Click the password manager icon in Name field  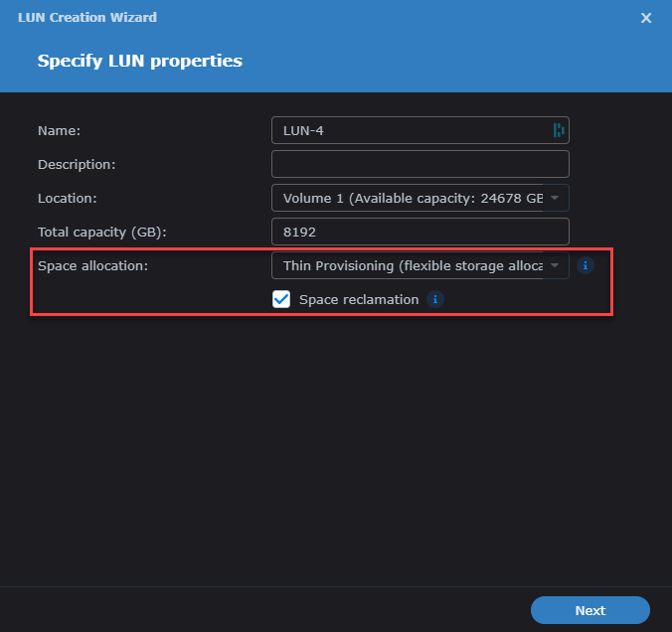pyautogui.click(x=559, y=130)
